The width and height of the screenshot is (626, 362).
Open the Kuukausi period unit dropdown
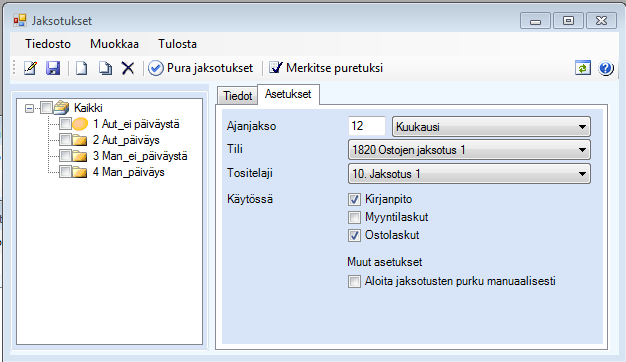click(491, 127)
